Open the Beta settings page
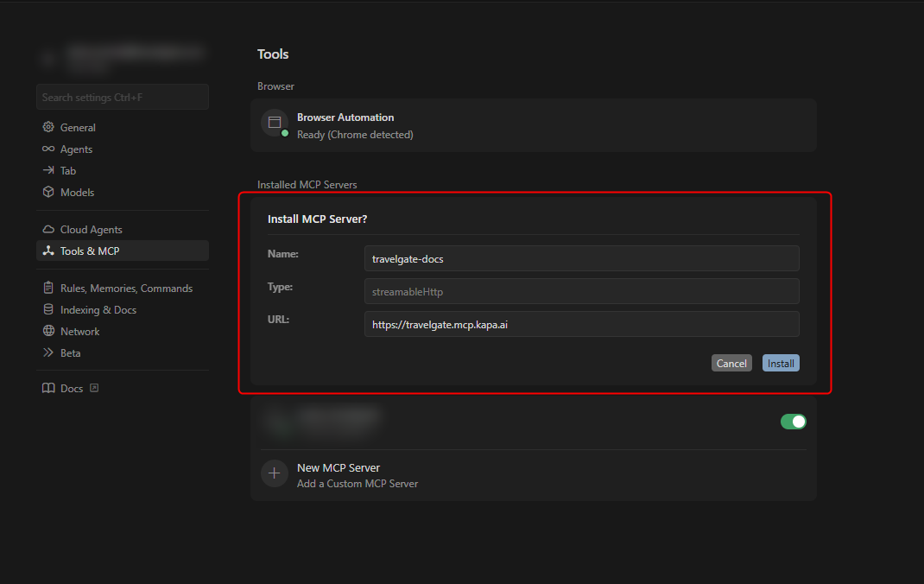This screenshot has height=584, width=924. point(70,353)
